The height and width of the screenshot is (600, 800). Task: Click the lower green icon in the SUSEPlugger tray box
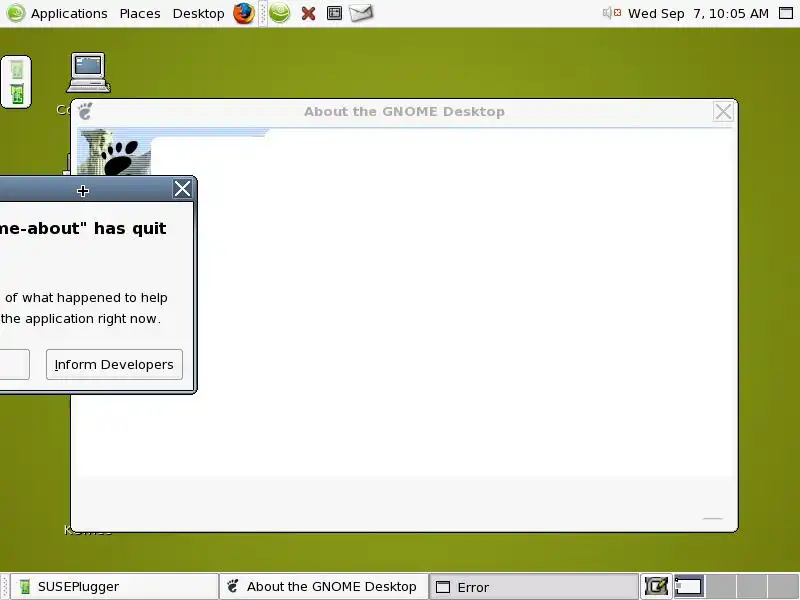coord(17,94)
